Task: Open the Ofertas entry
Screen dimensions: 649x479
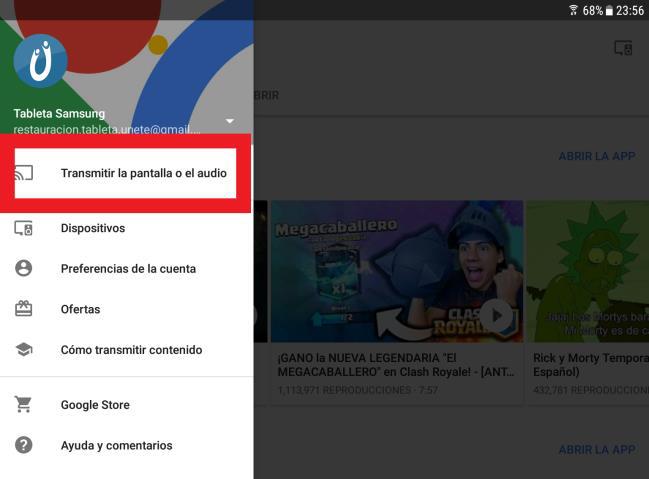Action: (127, 309)
